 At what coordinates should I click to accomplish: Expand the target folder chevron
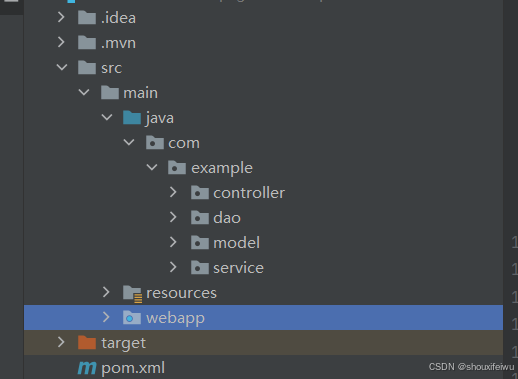click(61, 342)
